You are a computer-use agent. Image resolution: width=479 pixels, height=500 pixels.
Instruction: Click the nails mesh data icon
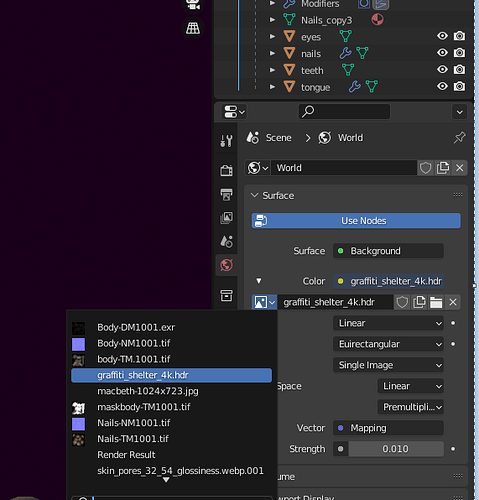[x=362, y=53]
